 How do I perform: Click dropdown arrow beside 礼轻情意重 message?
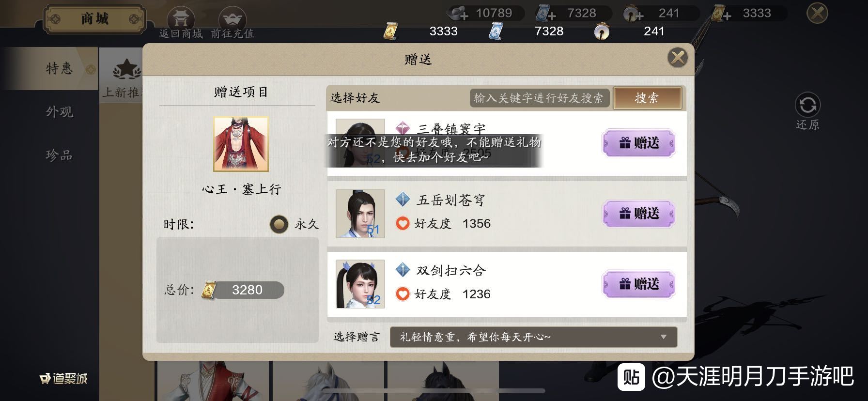664,337
